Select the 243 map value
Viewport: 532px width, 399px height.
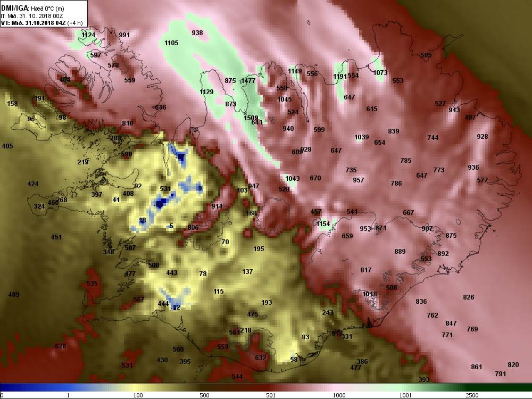click(328, 313)
